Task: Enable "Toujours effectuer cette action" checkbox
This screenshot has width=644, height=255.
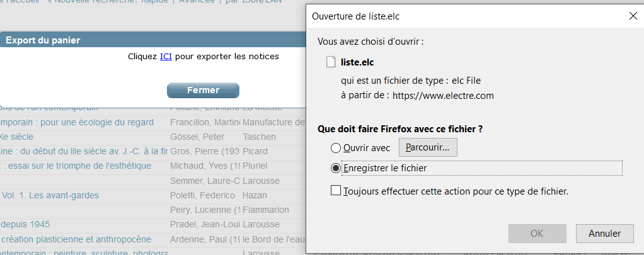Action: tap(336, 190)
